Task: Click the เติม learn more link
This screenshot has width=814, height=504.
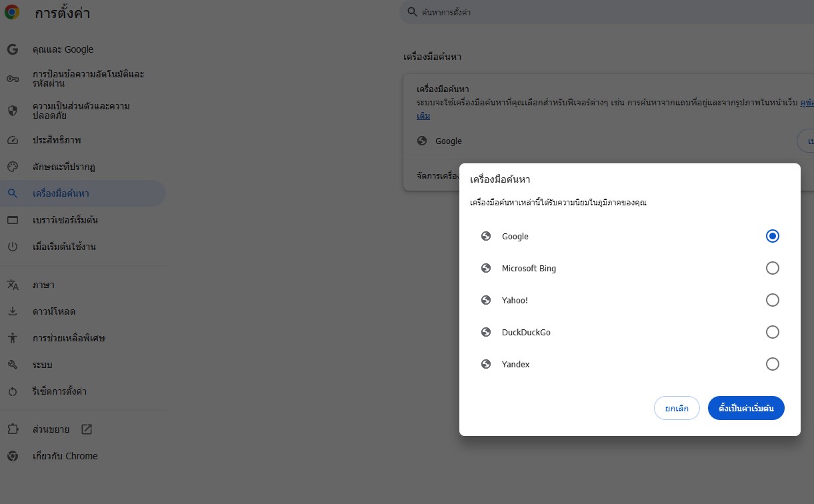Action: [x=423, y=116]
